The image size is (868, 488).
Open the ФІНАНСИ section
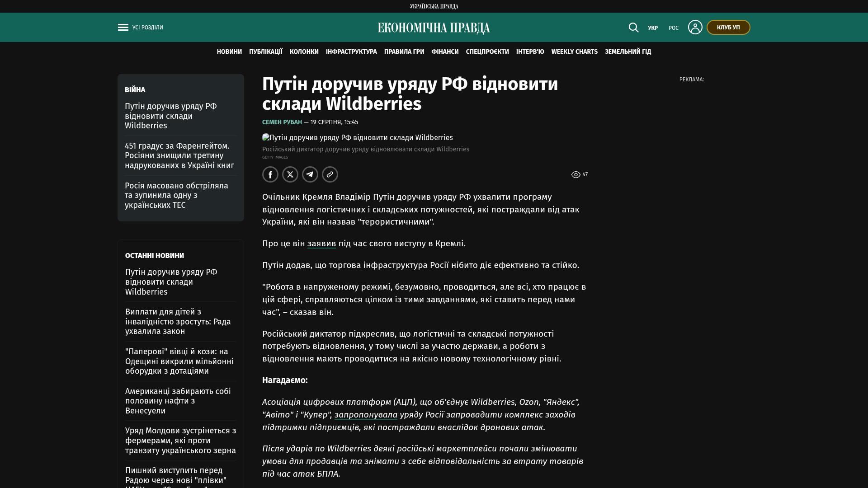click(x=445, y=52)
